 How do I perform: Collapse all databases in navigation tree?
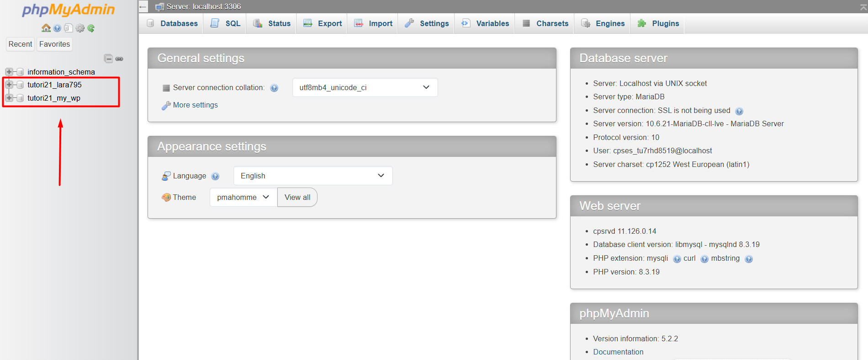coord(108,59)
